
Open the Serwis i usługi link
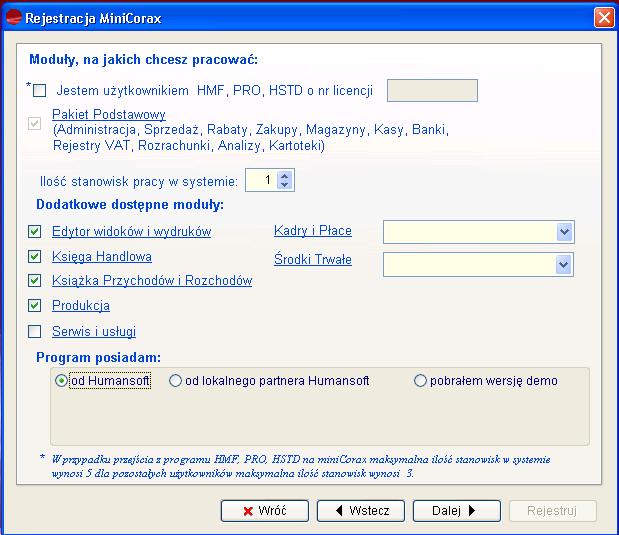click(94, 331)
